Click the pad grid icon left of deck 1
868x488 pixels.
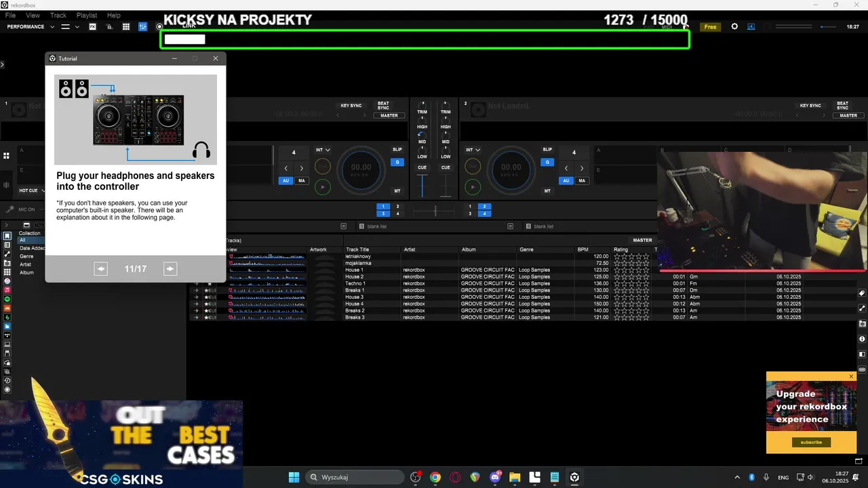coord(6,156)
